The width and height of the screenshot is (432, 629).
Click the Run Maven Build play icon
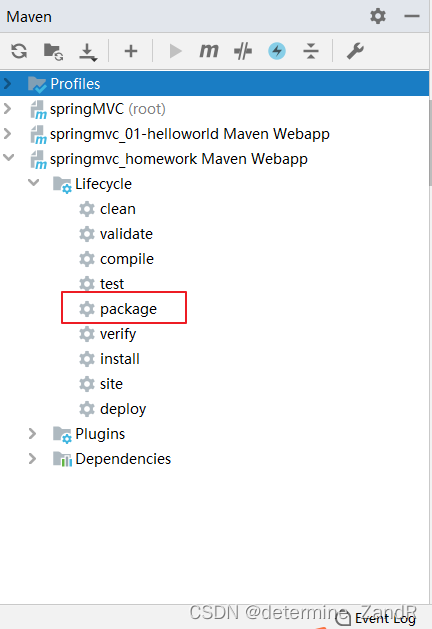(175, 51)
